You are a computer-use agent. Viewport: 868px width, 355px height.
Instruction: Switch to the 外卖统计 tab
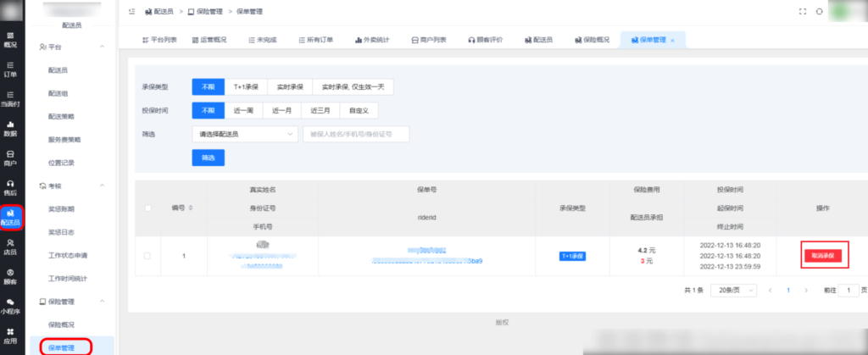pyautogui.click(x=372, y=40)
